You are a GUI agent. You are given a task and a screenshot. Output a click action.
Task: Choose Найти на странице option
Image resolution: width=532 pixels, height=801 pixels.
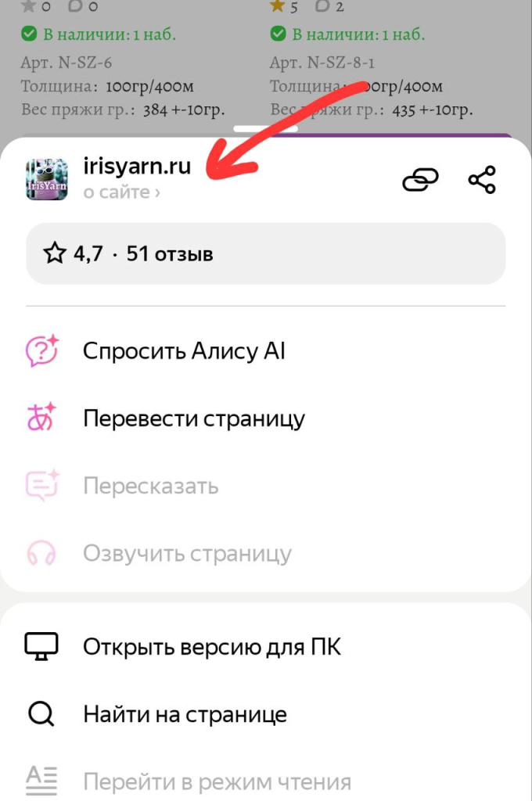[266, 714]
